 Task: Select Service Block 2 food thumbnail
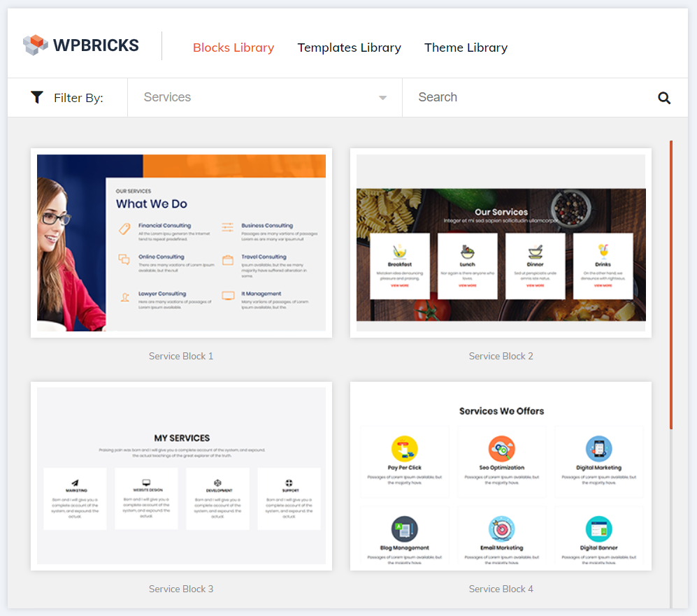coord(501,243)
